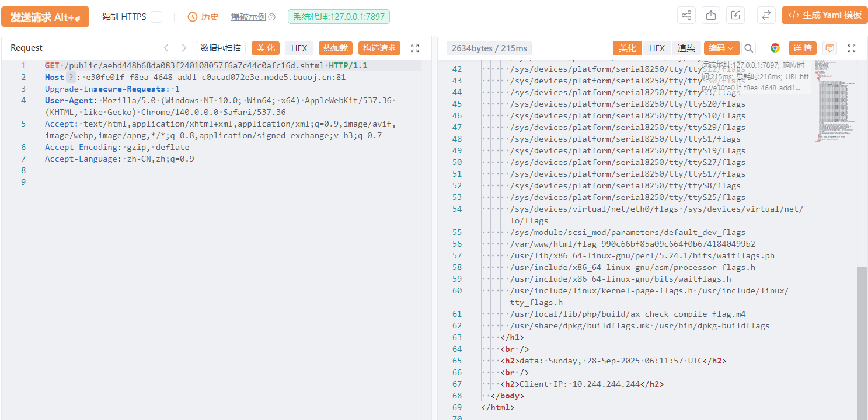Click the import download icon
This screenshot has height=420, width=868.
pyautogui.click(x=735, y=15)
